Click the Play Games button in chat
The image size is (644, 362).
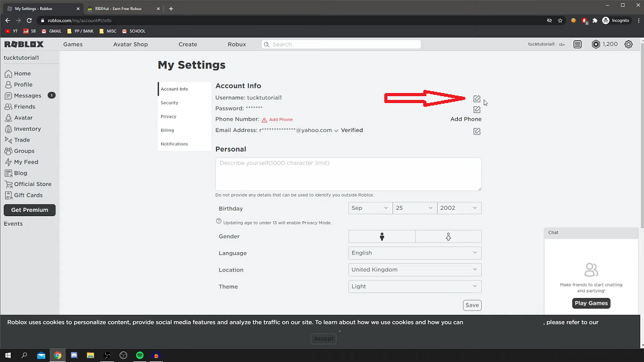[591, 303]
